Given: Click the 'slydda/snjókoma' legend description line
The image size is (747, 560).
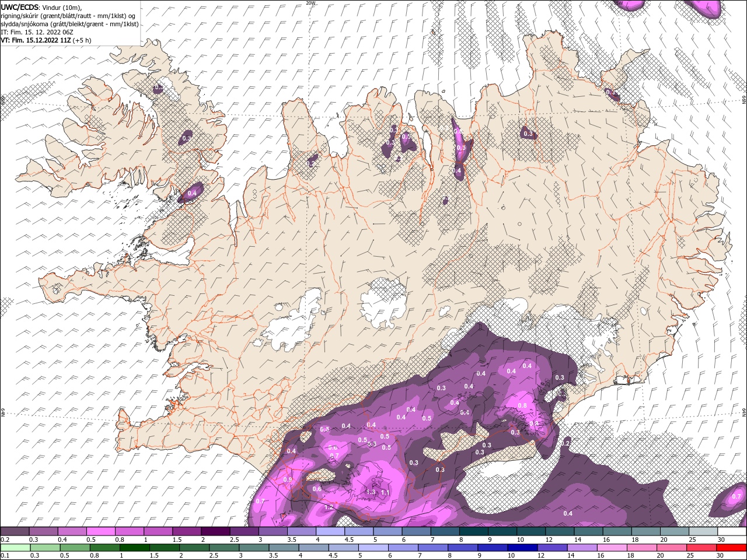Looking at the screenshot, I should tap(69, 24).
